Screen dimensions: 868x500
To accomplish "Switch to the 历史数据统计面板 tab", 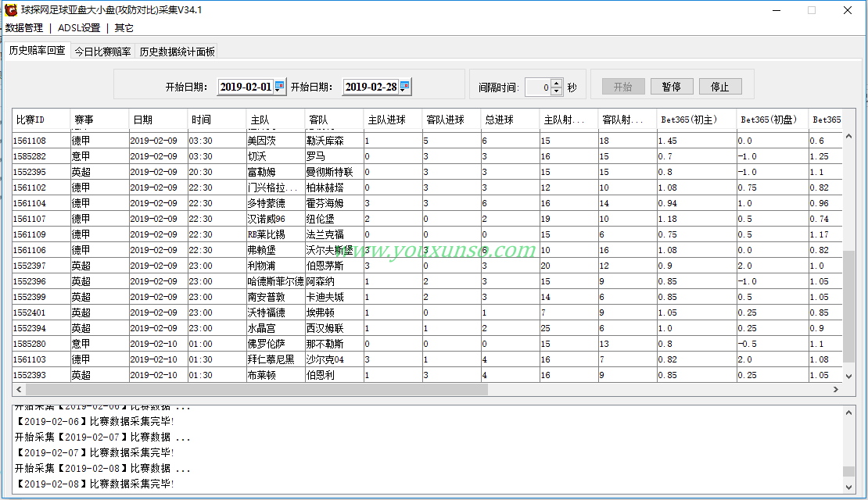I will coord(177,52).
